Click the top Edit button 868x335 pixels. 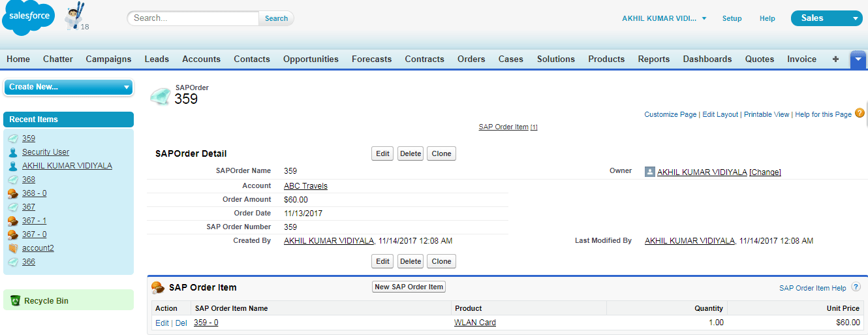[x=383, y=153]
